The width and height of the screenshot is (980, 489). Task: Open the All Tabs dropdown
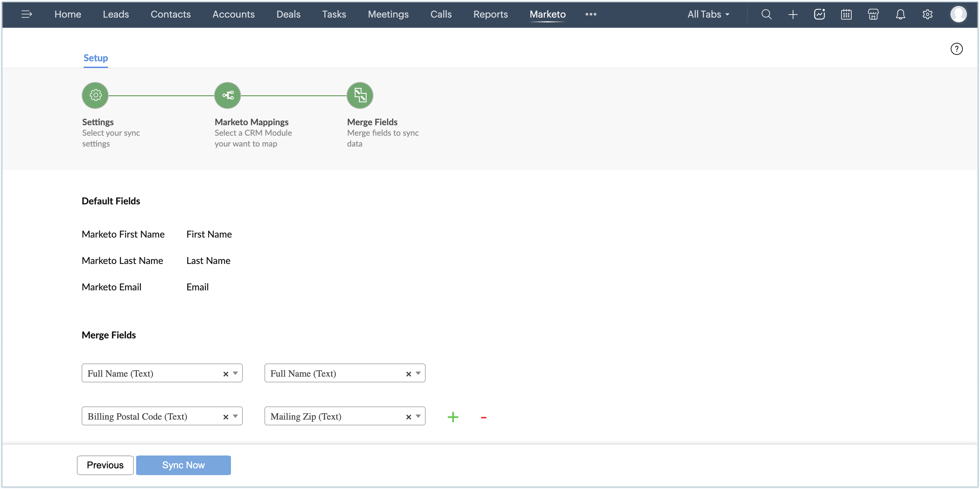pos(708,15)
